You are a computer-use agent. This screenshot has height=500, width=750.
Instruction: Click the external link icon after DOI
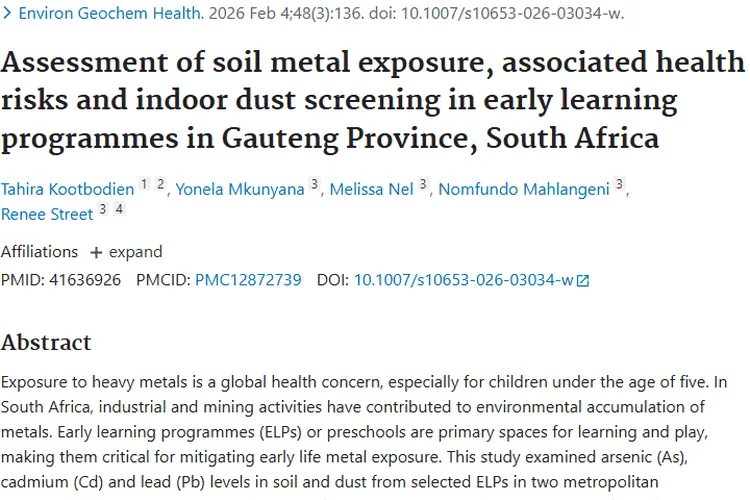coord(583,281)
